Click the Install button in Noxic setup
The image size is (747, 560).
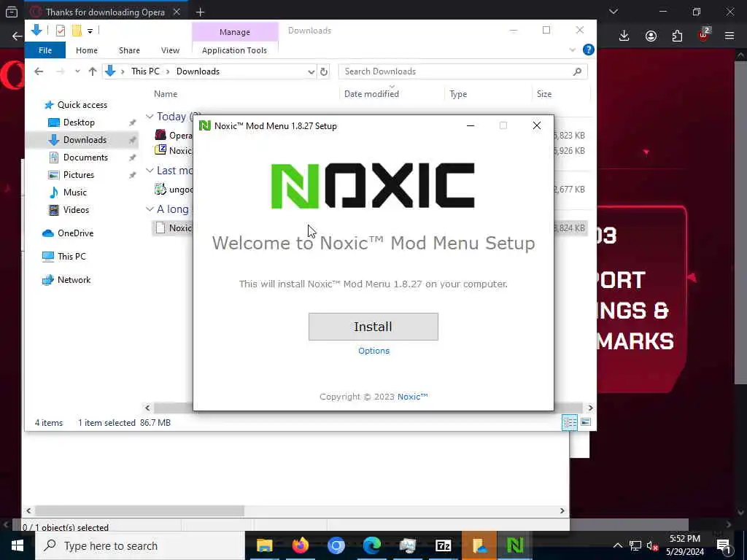point(373,327)
